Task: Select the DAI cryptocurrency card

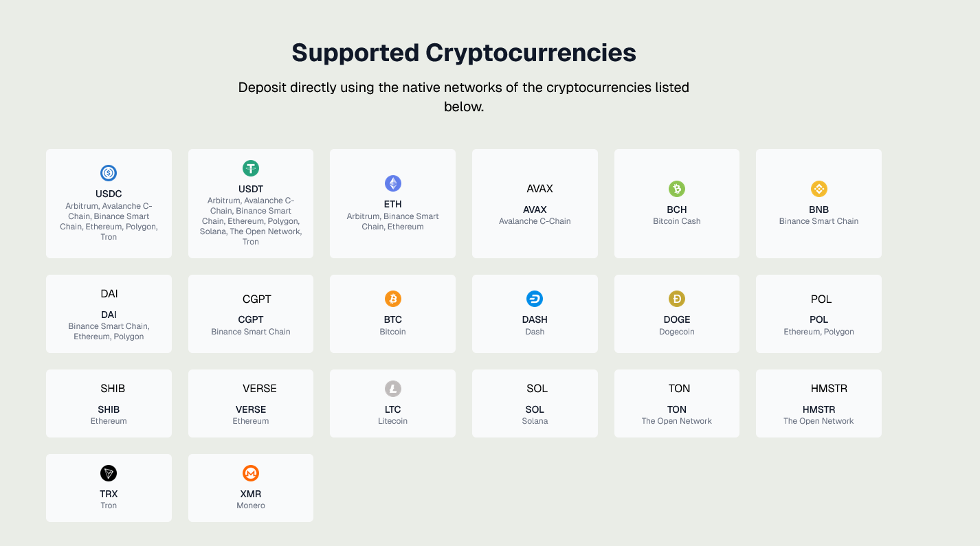Action: click(x=109, y=314)
